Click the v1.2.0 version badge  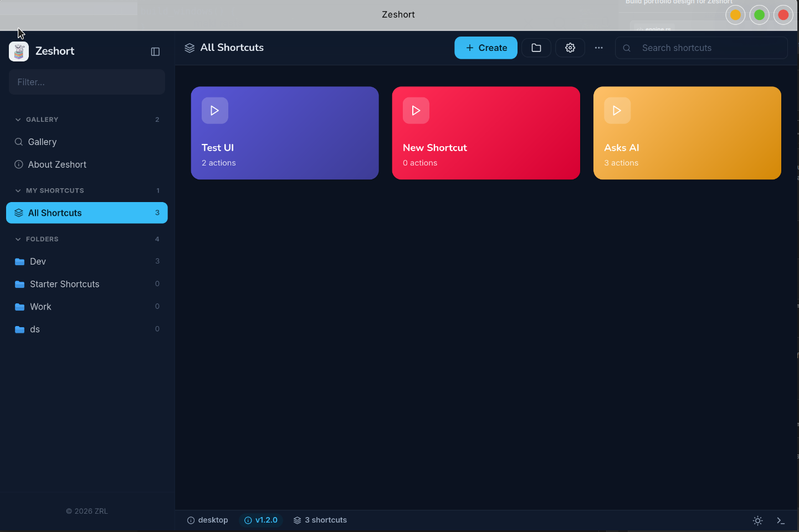(x=261, y=520)
